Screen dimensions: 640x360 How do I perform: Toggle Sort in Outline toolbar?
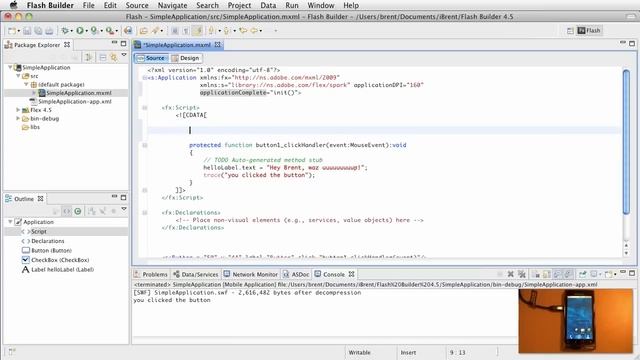pyautogui.click(x=92, y=211)
